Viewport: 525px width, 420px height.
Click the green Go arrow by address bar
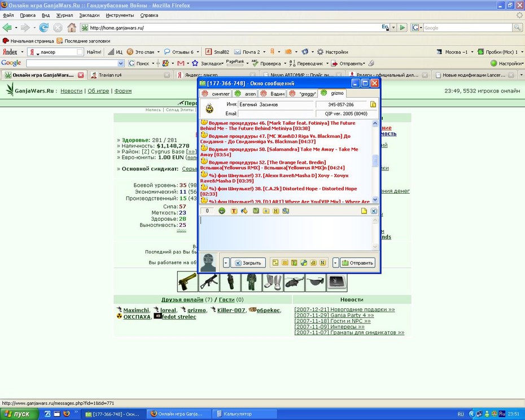point(403,28)
